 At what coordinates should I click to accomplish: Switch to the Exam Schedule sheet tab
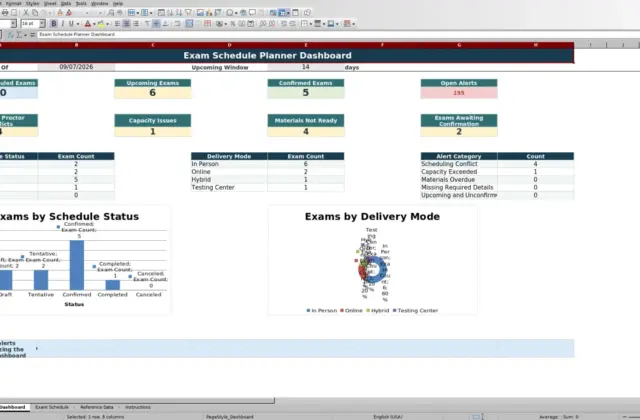[52, 407]
